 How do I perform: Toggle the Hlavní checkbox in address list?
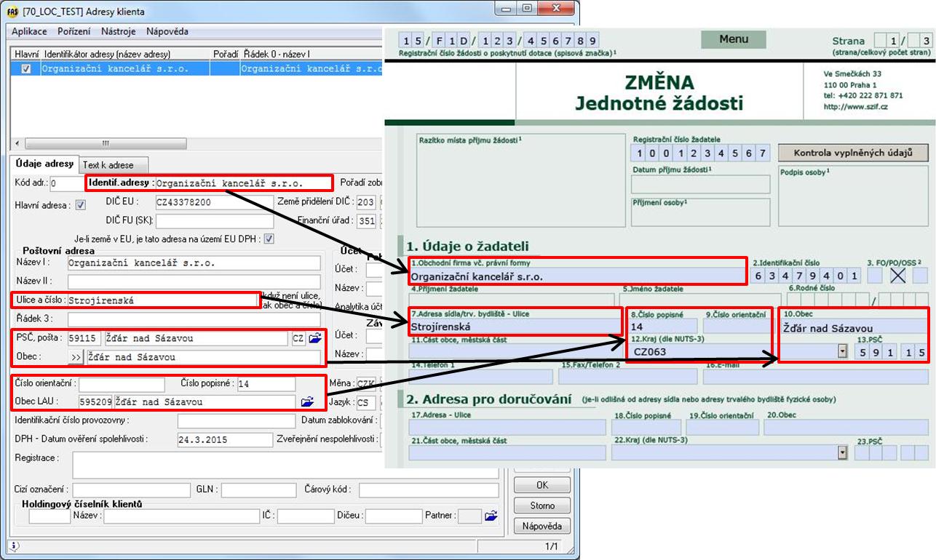pyautogui.click(x=27, y=69)
